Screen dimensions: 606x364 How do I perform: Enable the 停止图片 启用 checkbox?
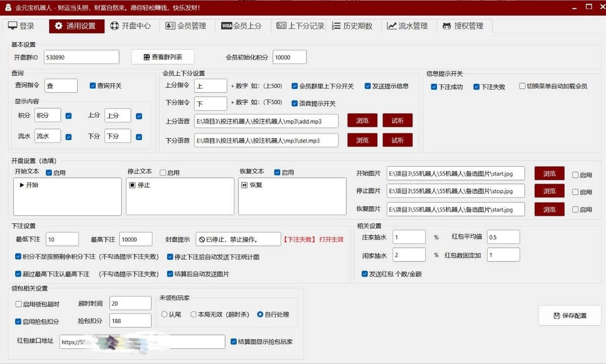click(x=575, y=192)
